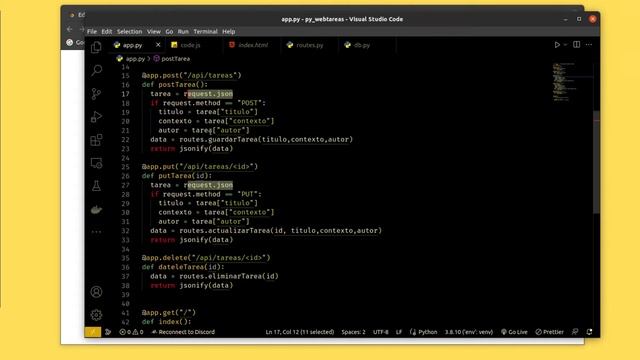The height and width of the screenshot is (360, 640).
Task: Open the Edit menu
Action: [107, 31]
